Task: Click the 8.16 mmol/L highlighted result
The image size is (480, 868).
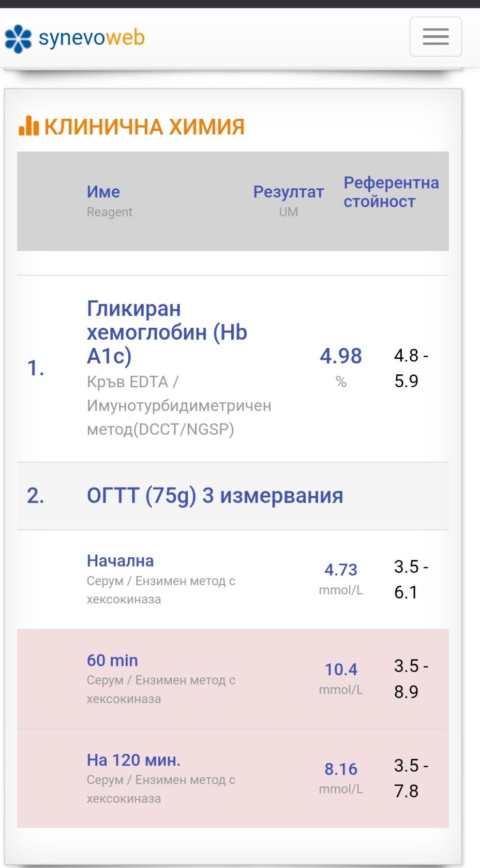Action: [341, 769]
